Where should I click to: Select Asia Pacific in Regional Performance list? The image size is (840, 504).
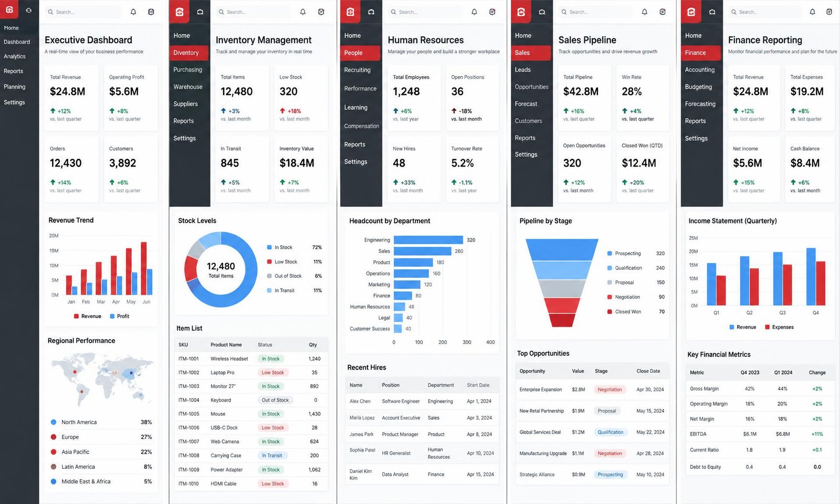pyautogui.click(x=101, y=452)
